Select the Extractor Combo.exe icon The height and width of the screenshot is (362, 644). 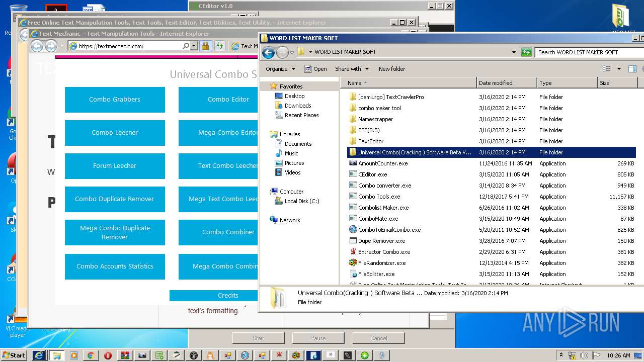pos(353,252)
